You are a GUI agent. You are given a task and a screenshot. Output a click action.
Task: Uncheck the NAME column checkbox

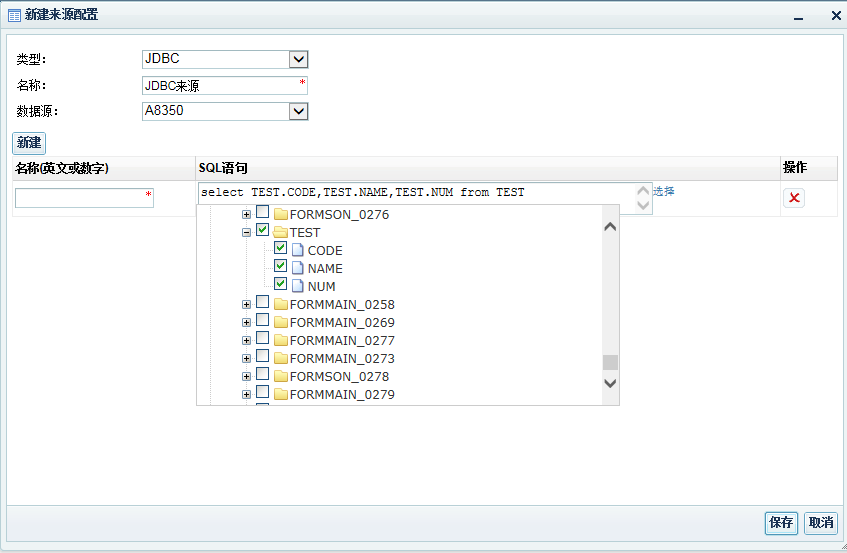click(280, 265)
